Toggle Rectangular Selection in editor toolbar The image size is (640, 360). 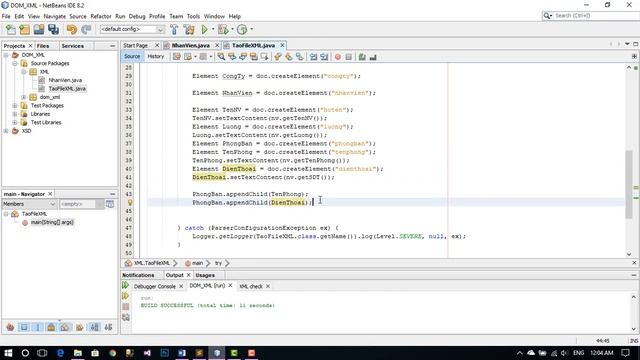[x=264, y=57]
